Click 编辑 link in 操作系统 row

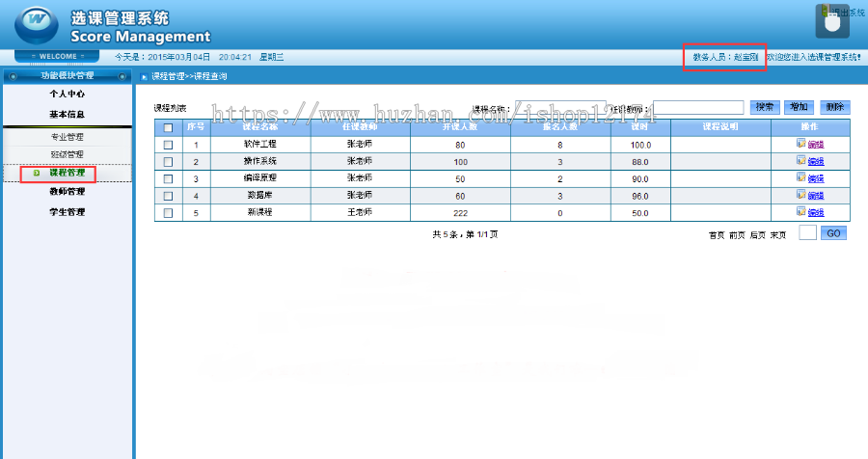(816, 162)
